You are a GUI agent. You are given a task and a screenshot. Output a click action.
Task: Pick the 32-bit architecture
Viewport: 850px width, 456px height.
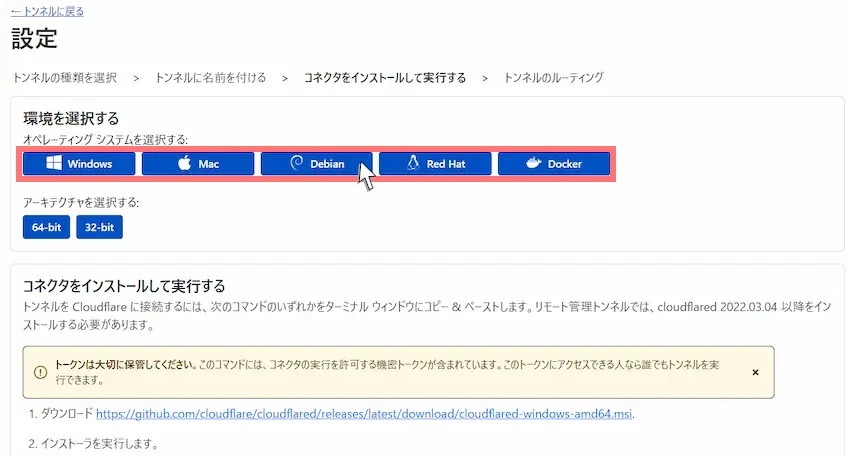[x=99, y=227]
